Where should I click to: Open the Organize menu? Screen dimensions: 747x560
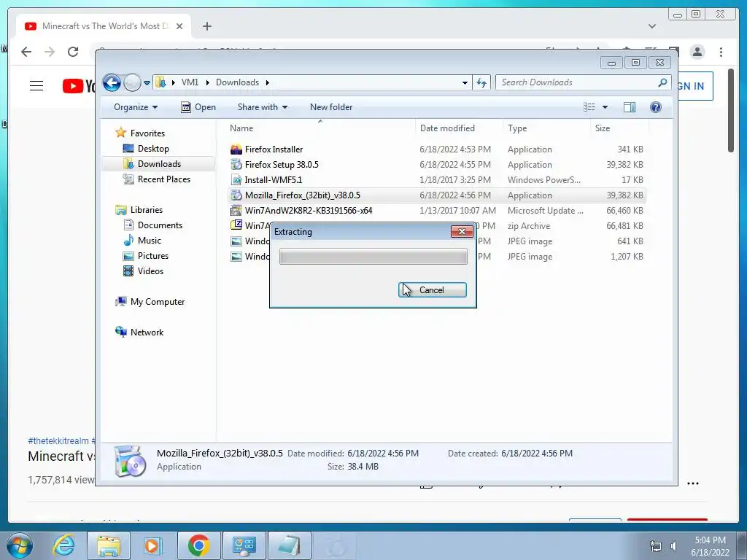tap(135, 107)
